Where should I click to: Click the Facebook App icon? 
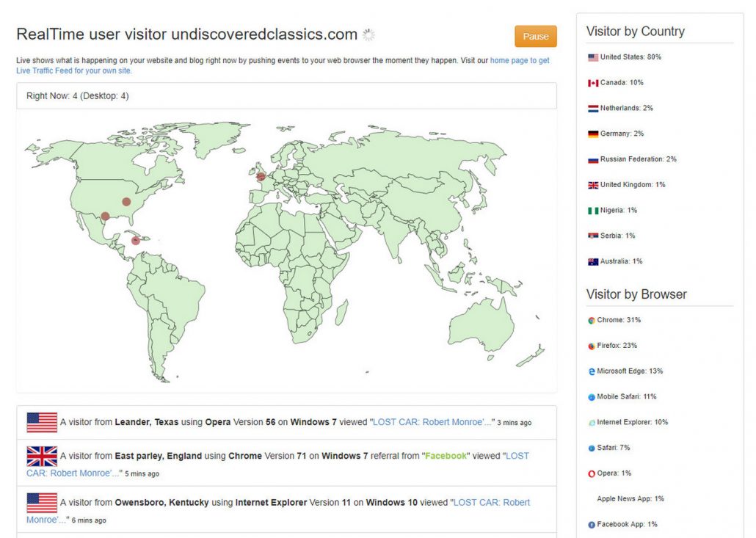(592, 525)
